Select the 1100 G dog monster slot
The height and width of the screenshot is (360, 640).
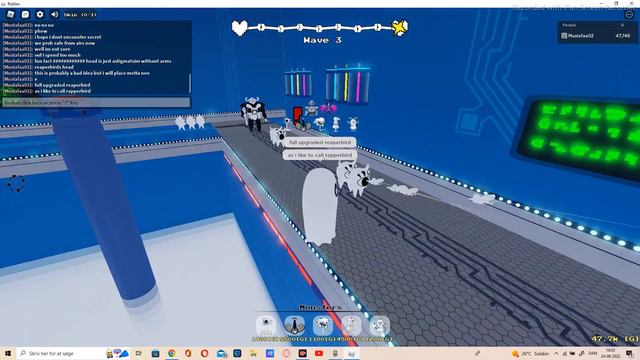[322, 326]
